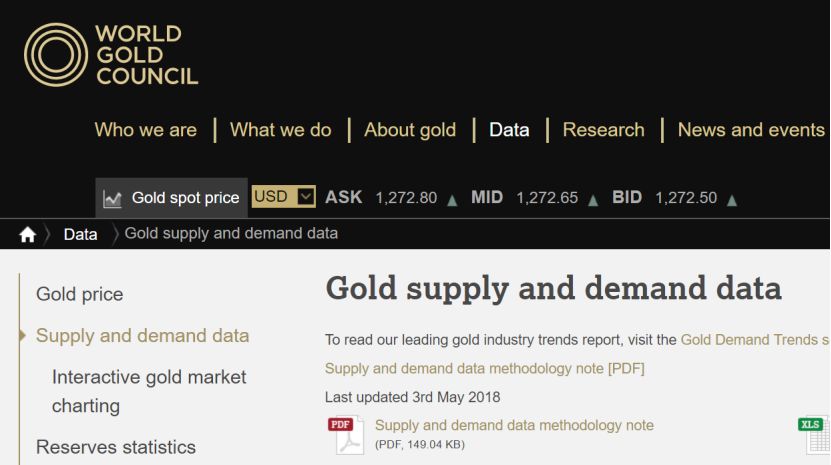Collapse the Supply and demand data section arrow
The image size is (831, 465).
tap(22, 336)
